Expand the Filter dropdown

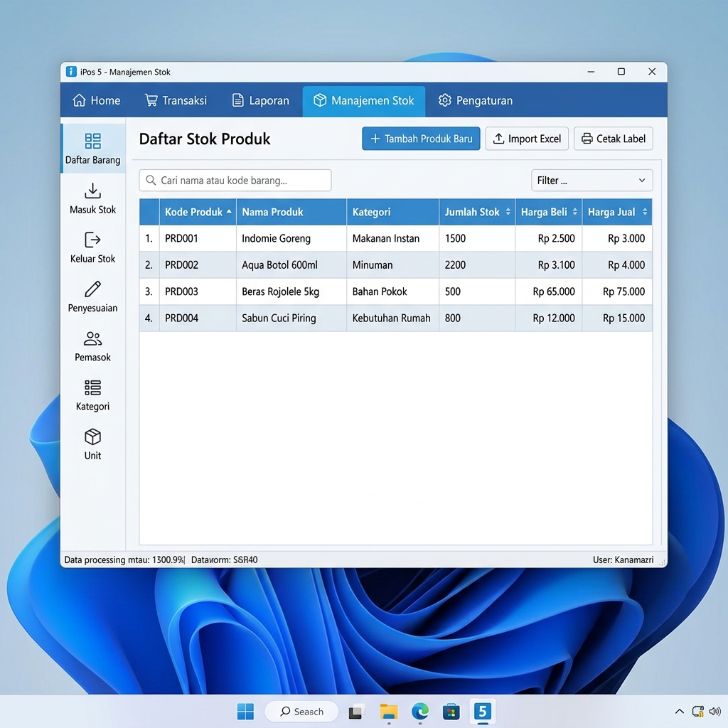click(x=591, y=181)
